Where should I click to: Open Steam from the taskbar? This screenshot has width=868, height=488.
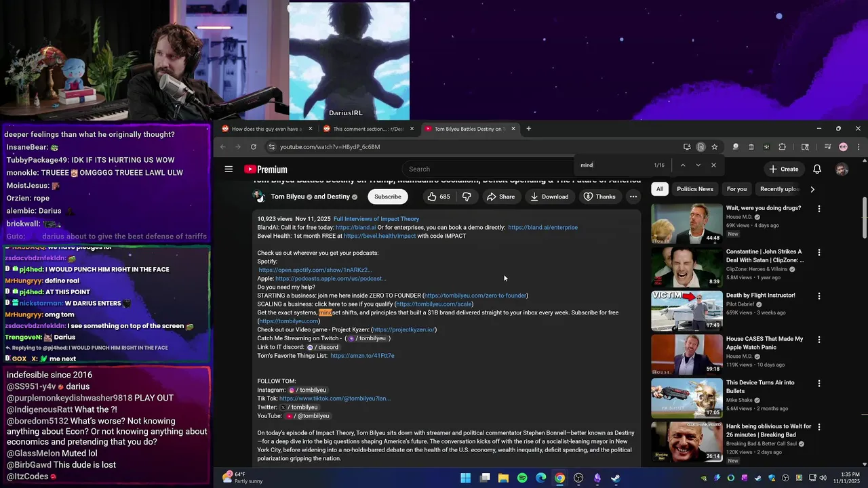point(615,478)
